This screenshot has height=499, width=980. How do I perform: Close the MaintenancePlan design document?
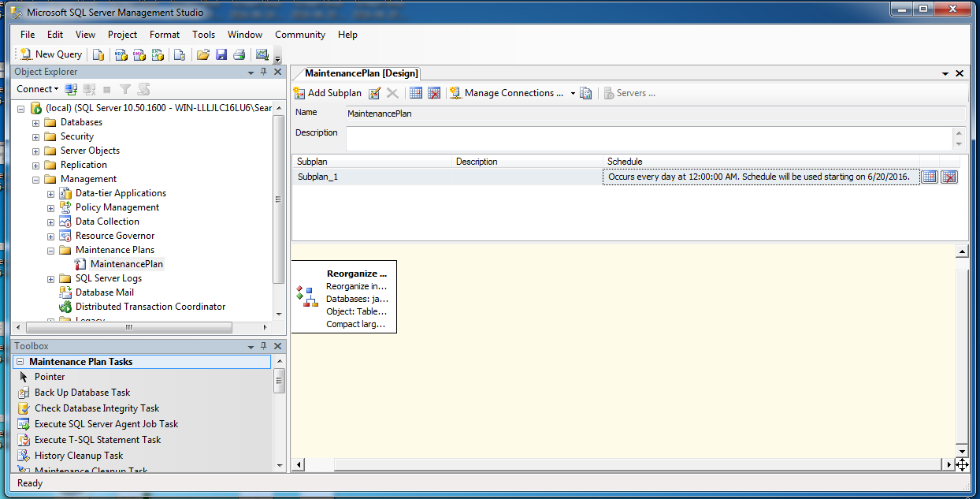point(960,73)
